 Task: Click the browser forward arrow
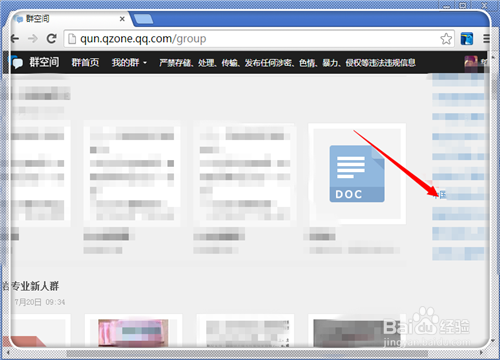33,39
